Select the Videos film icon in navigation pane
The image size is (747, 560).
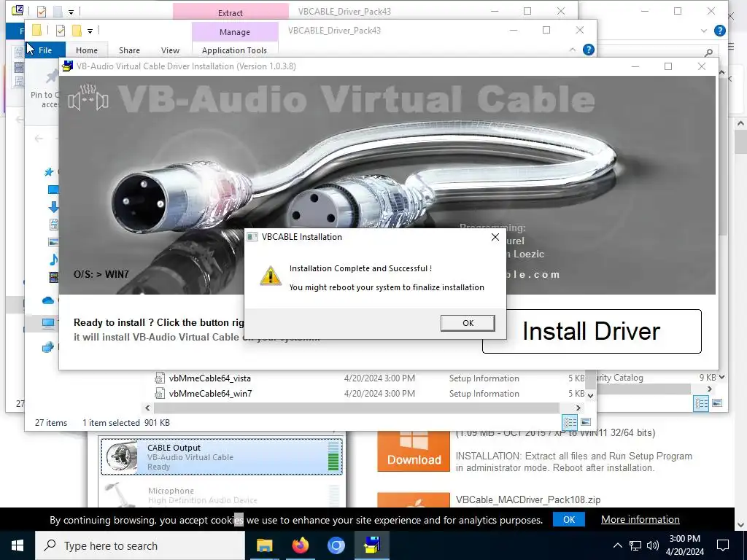[54, 276]
